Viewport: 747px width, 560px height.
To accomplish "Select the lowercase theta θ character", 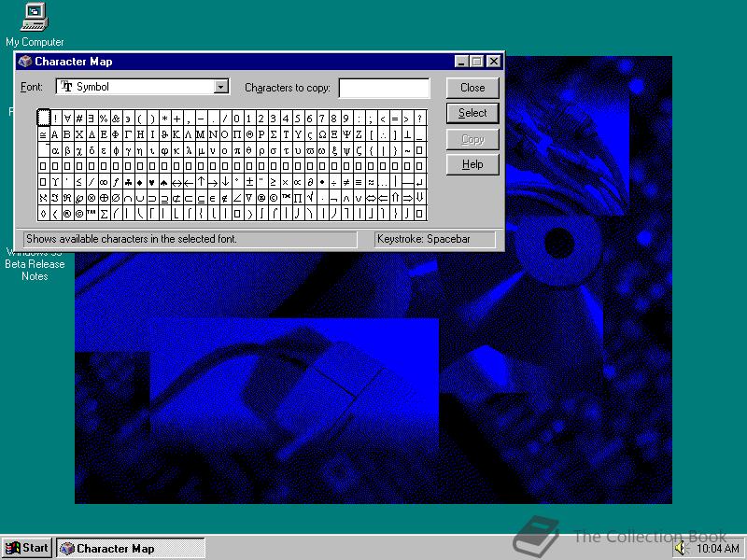I will [249, 150].
